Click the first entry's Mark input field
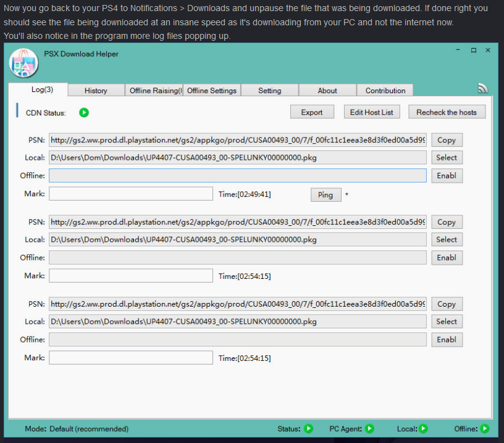Viewport: 504px width, 443px height. point(130,194)
